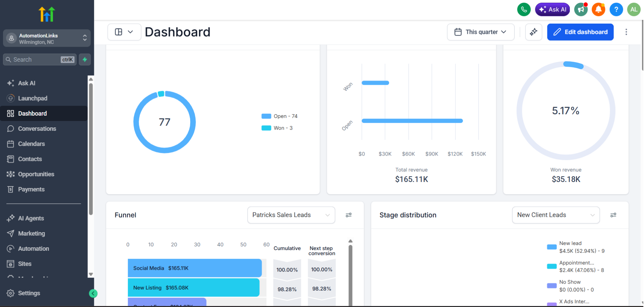Click the Automation play-circle icon

pyautogui.click(x=11, y=249)
